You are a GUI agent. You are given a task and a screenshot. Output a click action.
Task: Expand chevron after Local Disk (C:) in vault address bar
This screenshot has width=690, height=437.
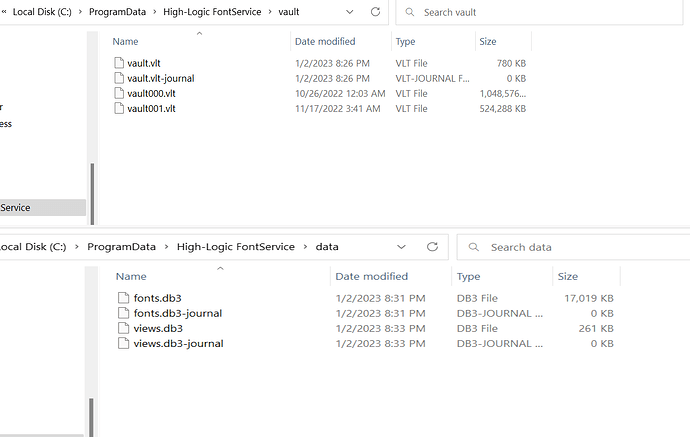(x=80, y=12)
